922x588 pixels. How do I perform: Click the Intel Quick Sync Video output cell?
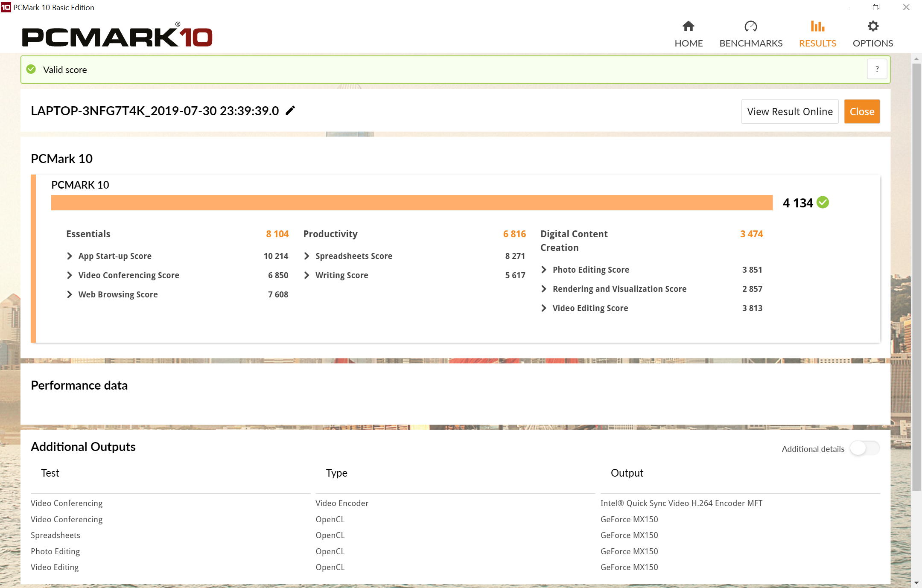click(x=681, y=503)
